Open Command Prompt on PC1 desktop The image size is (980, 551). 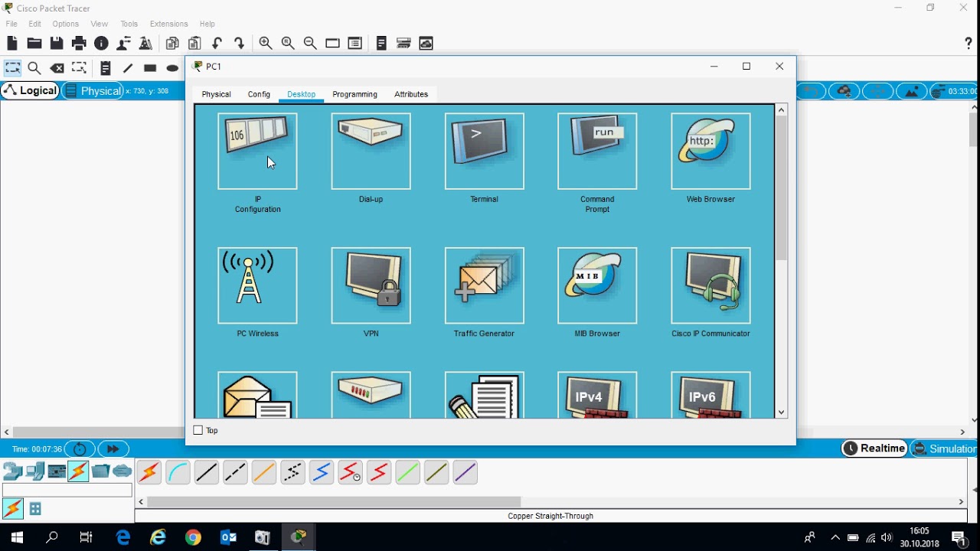pos(597,151)
